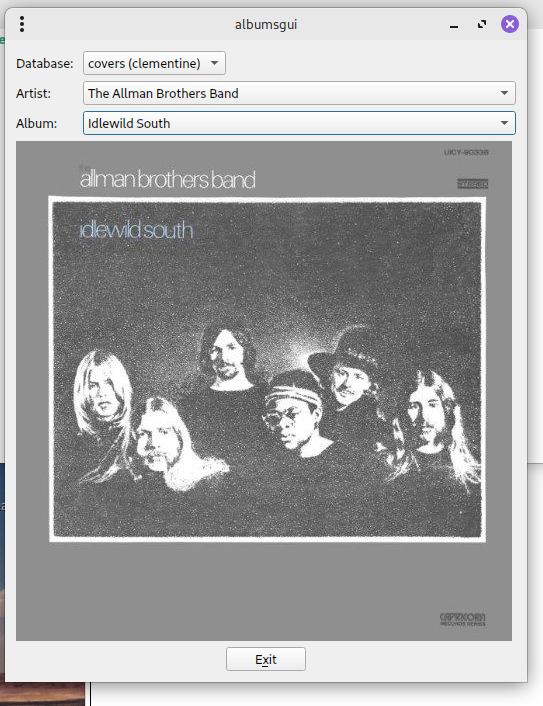Click the Album: label

click(36, 123)
